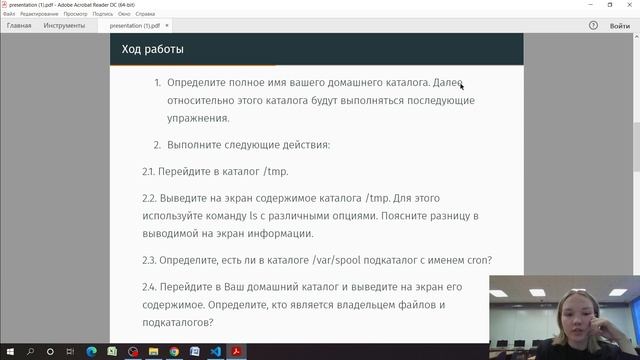Close the Acrobat Reader window
The height and width of the screenshot is (360, 640).
coord(629,5)
